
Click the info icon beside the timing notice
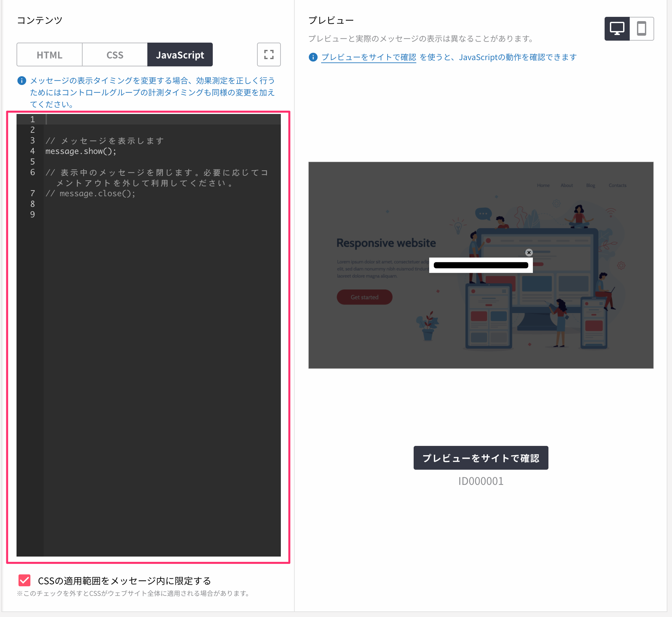point(22,81)
